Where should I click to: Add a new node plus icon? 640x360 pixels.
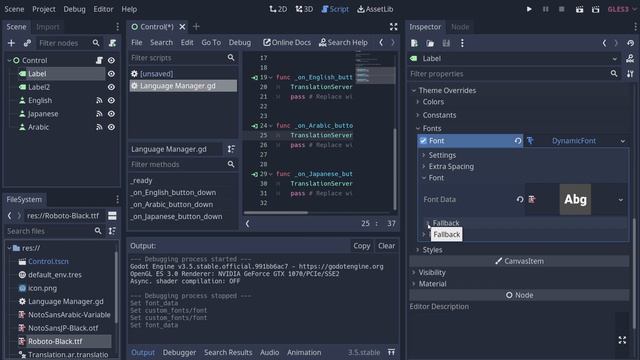[11, 43]
